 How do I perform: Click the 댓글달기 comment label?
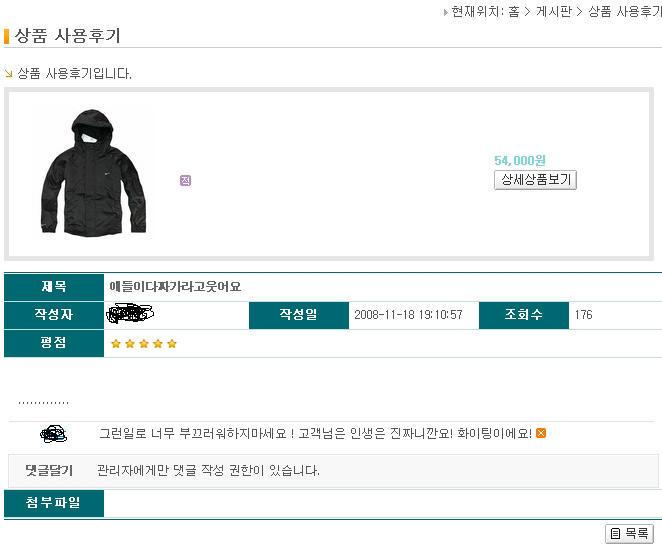[49, 470]
